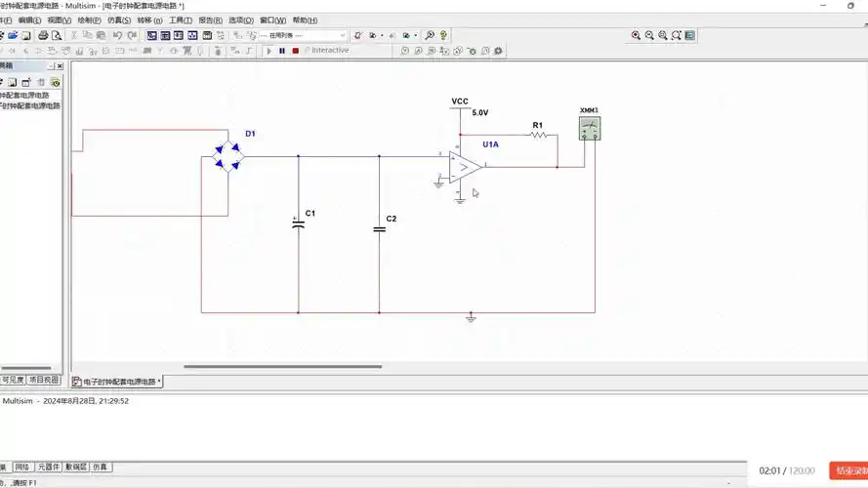The image size is (868, 488).
Task: Open the 仿真(S) simulate menu
Action: click(119, 20)
